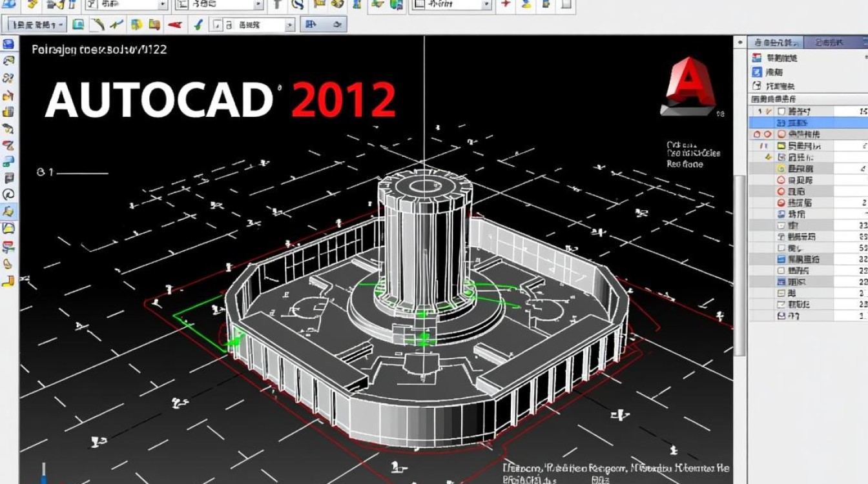The height and width of the screenshot is (484, 868).
Task: Toggle the leftmost red circle in the panel list
Action: point(758,134)
